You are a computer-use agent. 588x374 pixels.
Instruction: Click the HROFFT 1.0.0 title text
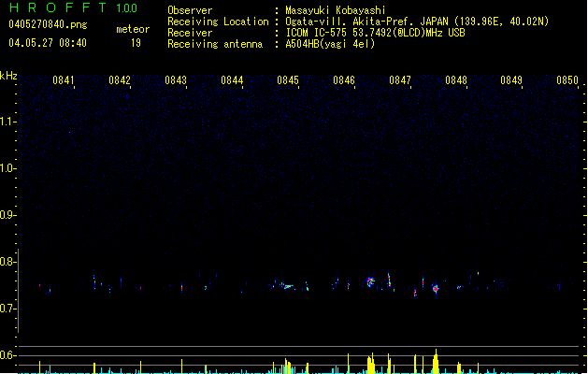[74, 7]
